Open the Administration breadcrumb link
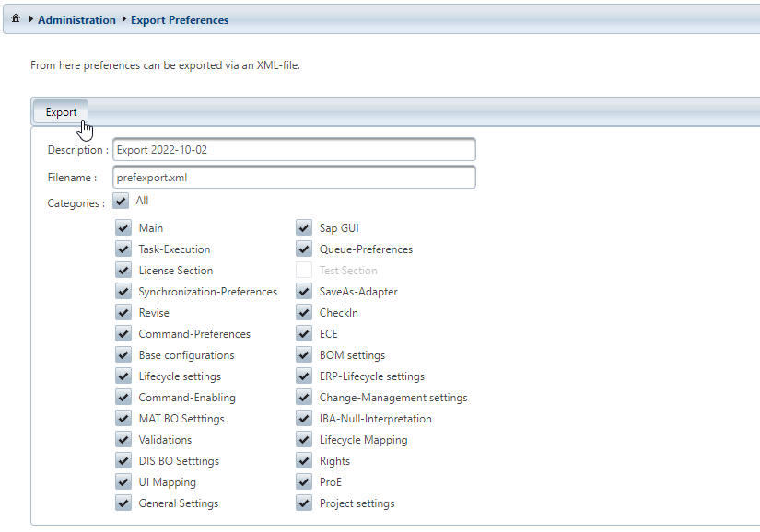Viewport: 760px width, 532px height. (x=76, y=20)
